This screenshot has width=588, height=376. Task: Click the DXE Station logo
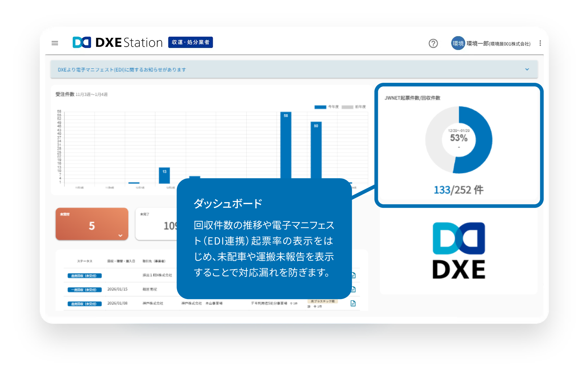[117, 42]
